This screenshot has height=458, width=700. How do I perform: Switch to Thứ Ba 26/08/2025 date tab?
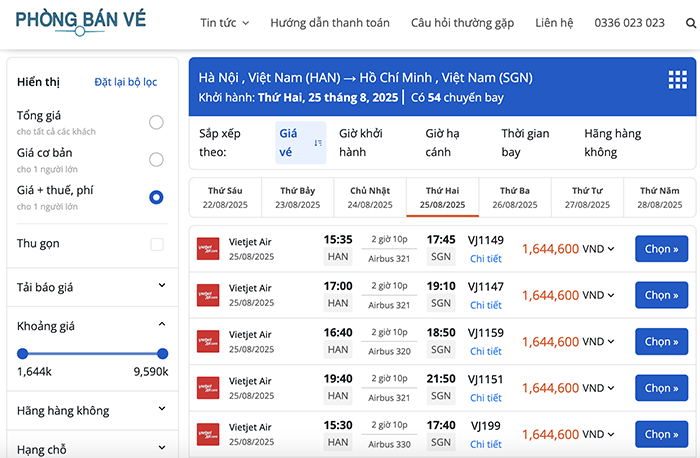tap(514, 197)
